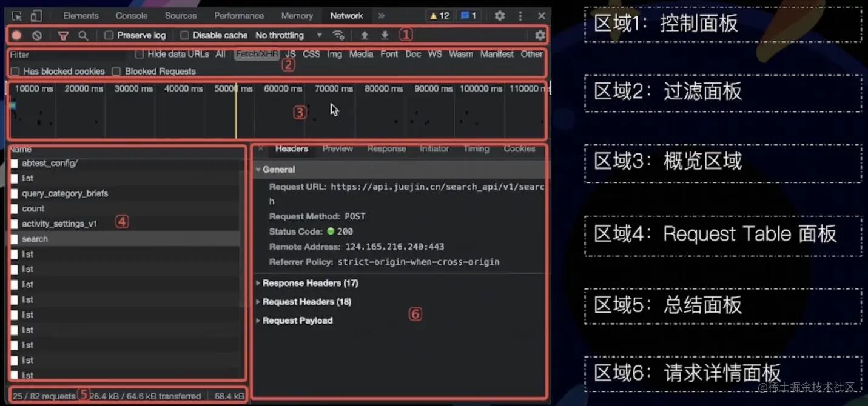Enable Disable cache checkbox
This screenshot has height=406, width=868.
(x=185, y=35)
